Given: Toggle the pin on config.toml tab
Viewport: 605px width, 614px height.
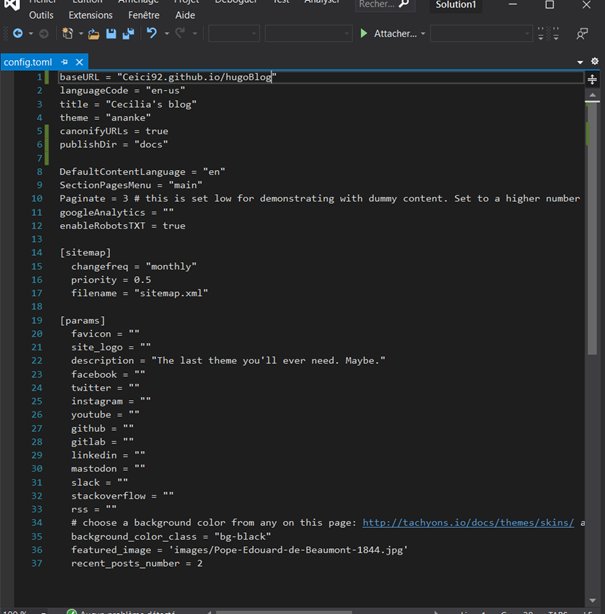Looking at the screenshot, I should [64, 62].
